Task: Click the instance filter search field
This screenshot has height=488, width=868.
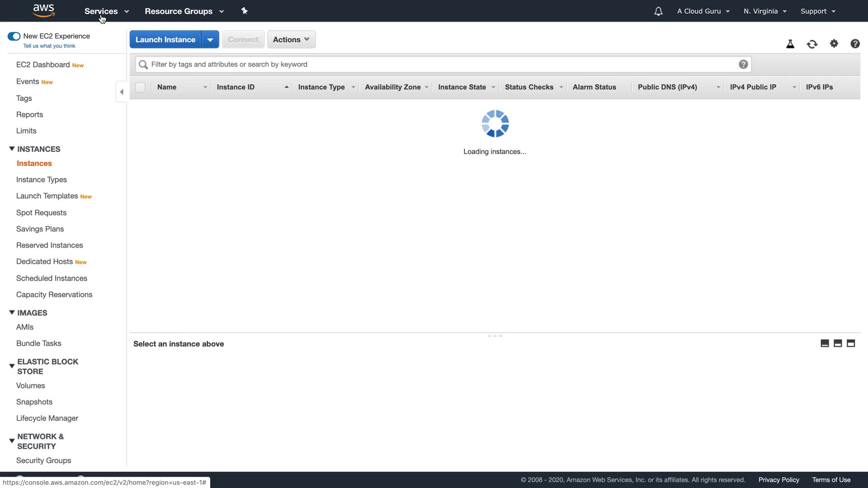Action: (443, 64)
